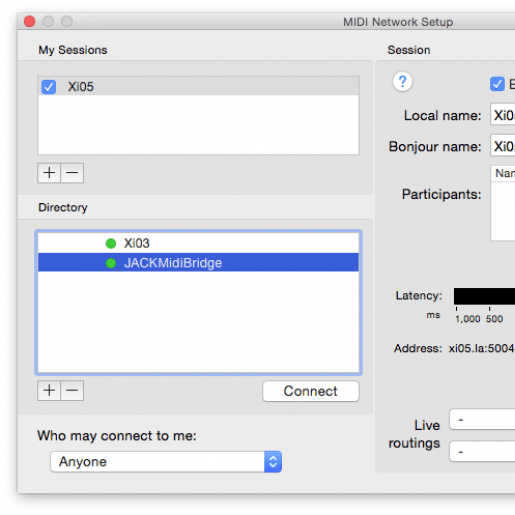Add a directory entry with the plus button below Directory
Image resolution: width=515 pixels, height=515 pixels.
[49, 390]
